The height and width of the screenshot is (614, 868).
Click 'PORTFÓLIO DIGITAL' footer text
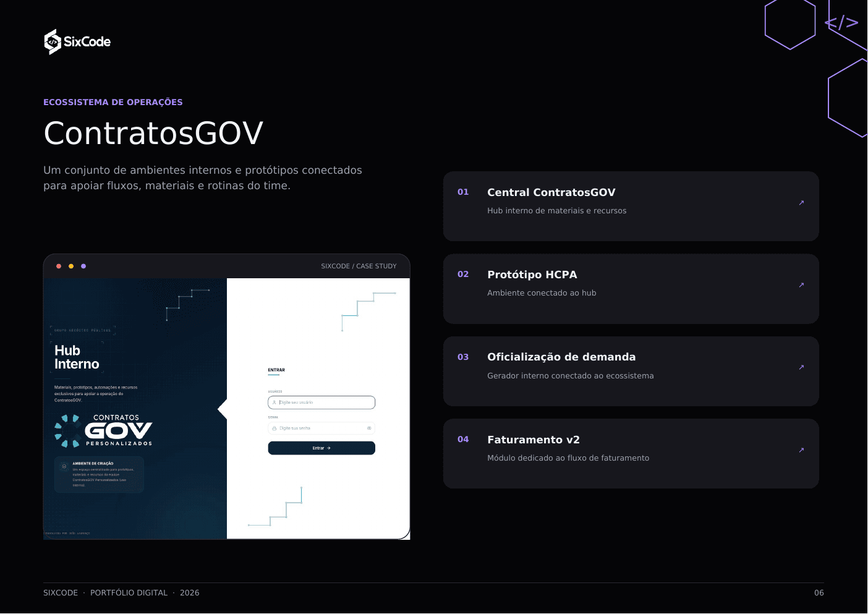[x=129, y=592]
